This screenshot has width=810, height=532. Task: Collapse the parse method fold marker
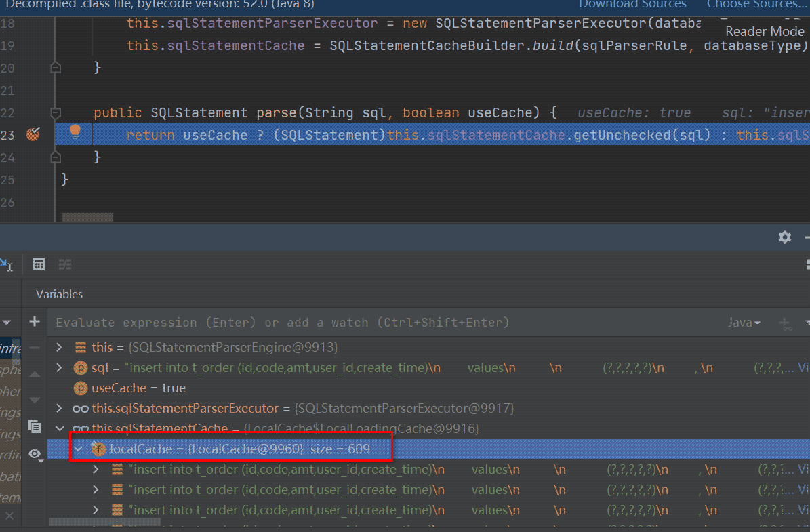click(56, 112)
